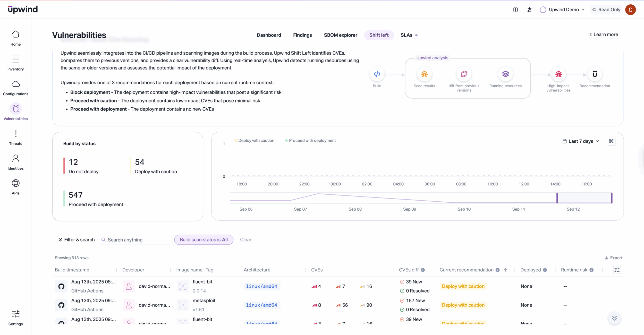Click the Scan results bug icon
The width and height of the screenshot is (644, 335).
point(424,74)
